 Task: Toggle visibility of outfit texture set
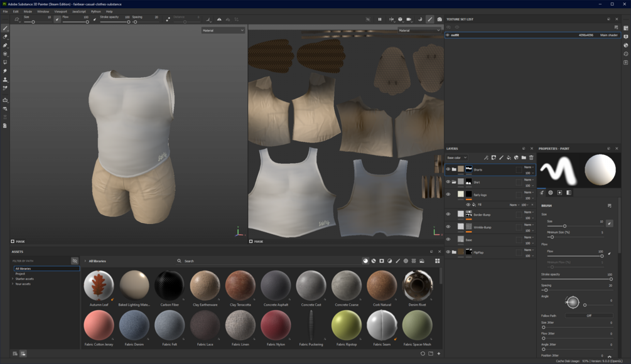[448, 35]
